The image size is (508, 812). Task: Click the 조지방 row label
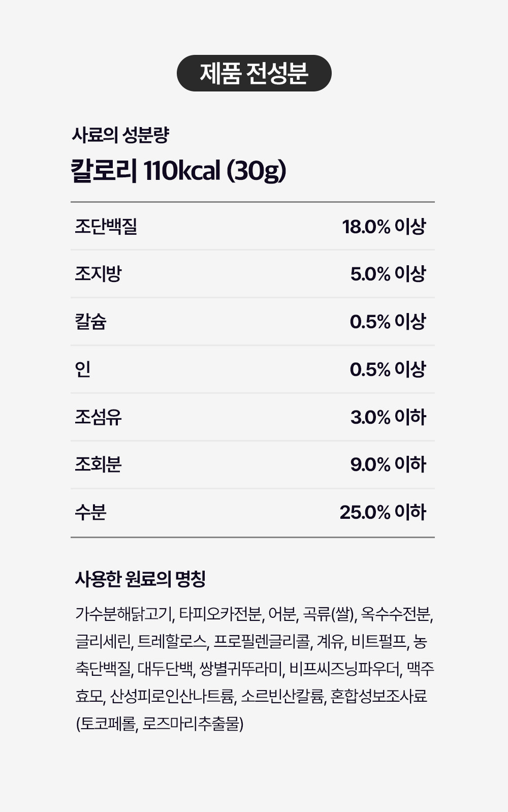[x=99, y=274]
